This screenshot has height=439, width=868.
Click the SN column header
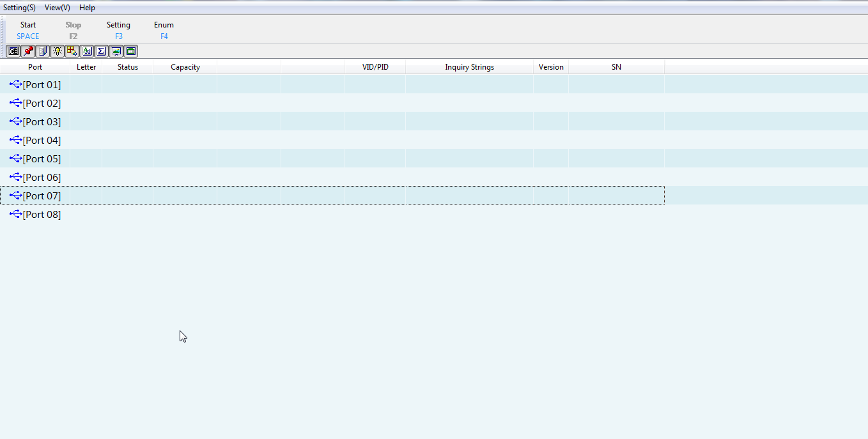pyautogui.click(x=616, y=67)
